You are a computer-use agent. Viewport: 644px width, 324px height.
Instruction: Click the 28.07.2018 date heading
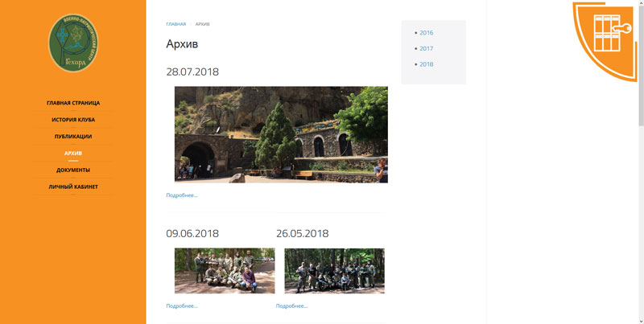[x=192, y=72]
